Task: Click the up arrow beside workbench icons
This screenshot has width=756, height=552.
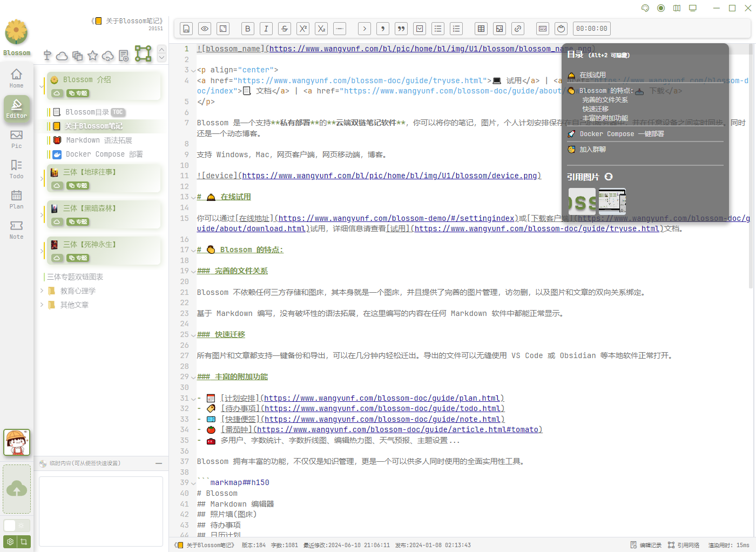Action: 161,49
